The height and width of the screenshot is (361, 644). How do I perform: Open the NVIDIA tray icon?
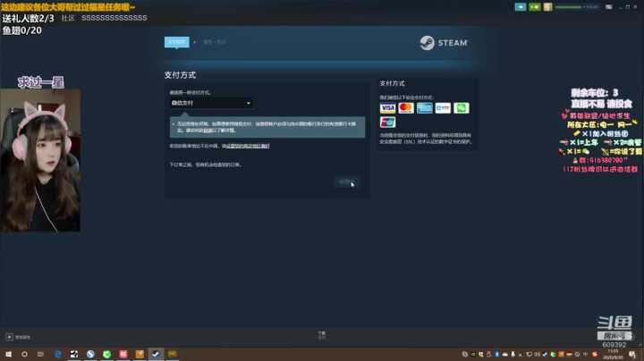click(x=473, y=355)
